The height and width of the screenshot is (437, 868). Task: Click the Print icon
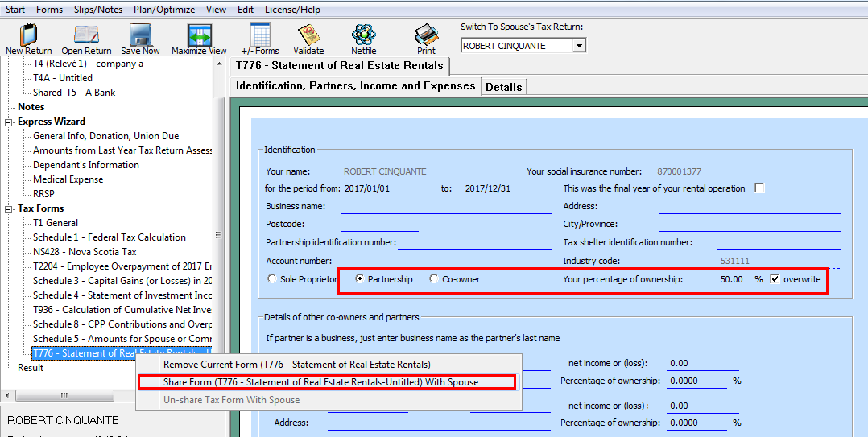tap(426, 35)
